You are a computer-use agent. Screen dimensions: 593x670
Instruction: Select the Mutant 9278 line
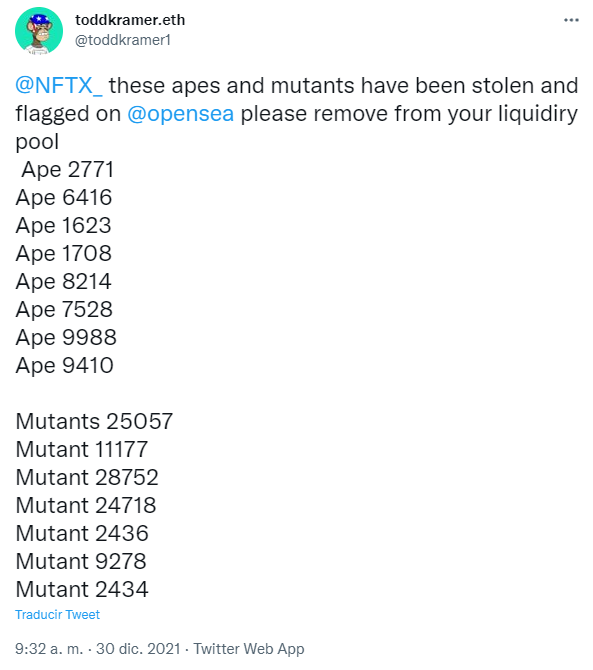click(x=81, y=561)
